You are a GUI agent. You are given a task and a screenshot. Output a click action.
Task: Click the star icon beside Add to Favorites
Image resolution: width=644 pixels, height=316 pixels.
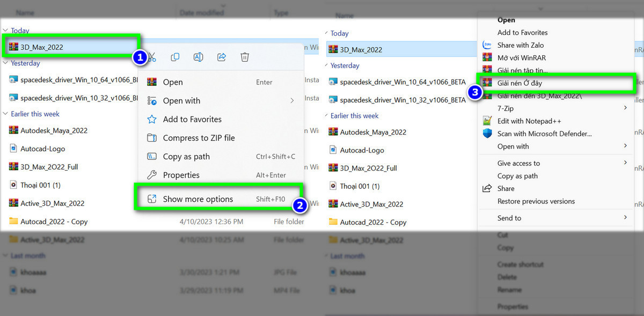pyautogui.click(x=152, y=119)
